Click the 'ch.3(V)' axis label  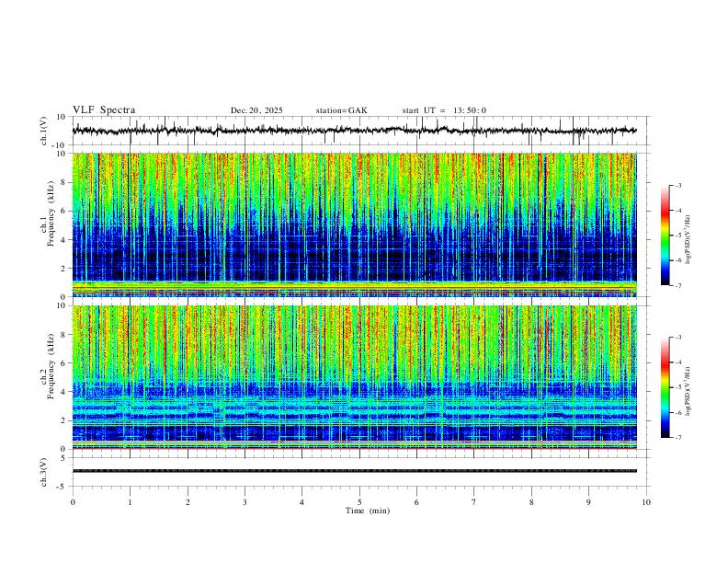pyautogui.click(x=44, y=472)
